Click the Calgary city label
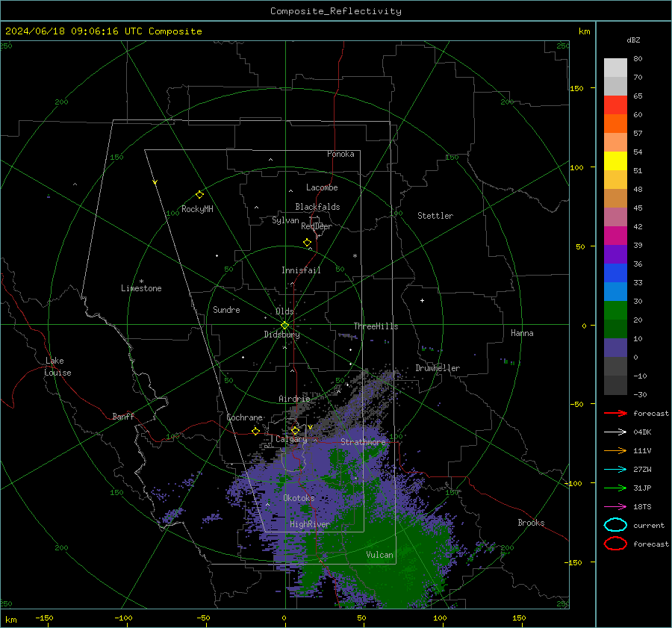The height and width of the screenshot is (628, 672). tap(291, 439)
